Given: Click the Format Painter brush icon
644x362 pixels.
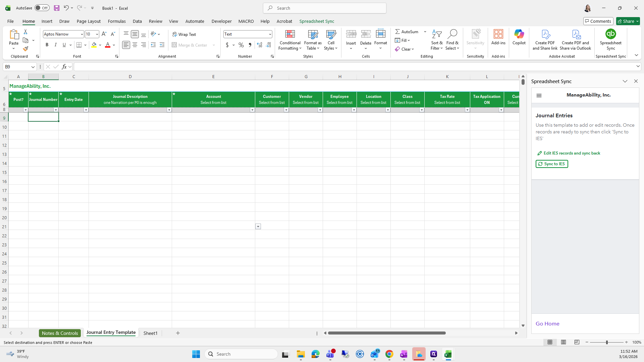Looking at the screenshot, I should click(x=25, y=49).
